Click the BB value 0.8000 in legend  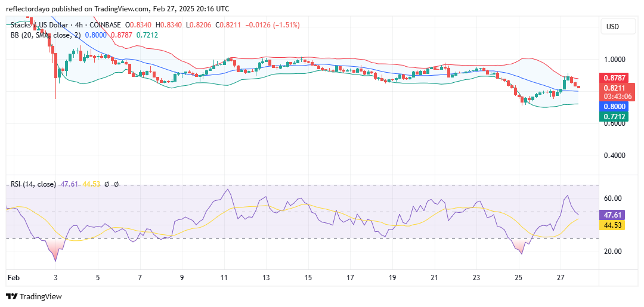pos(95,35)
